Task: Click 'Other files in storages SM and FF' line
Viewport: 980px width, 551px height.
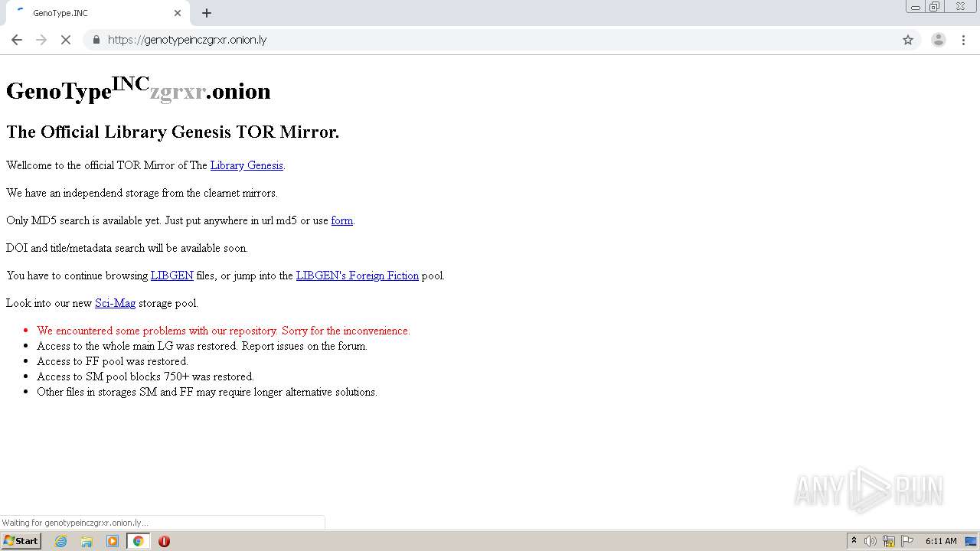Action: [207, 392]
